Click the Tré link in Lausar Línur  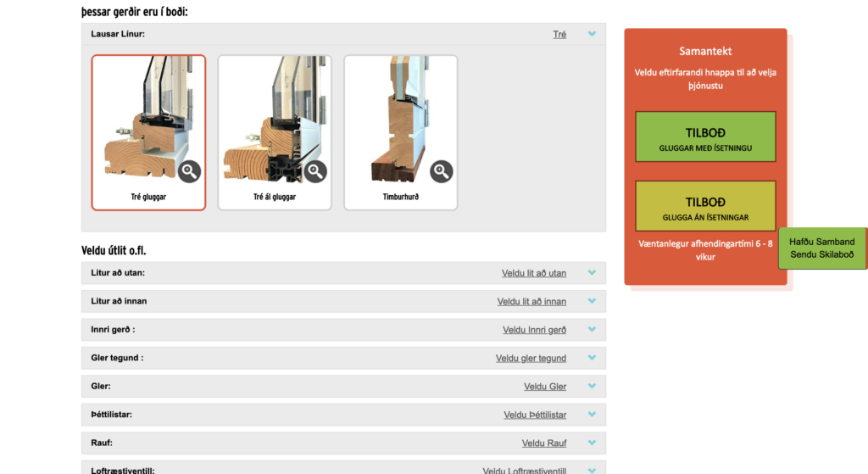click(559, 35)
